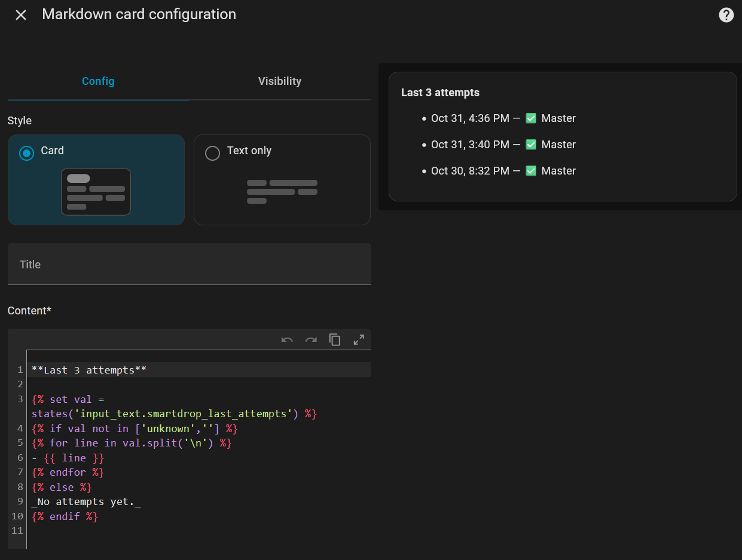Click the Text only style preview illustration
The height and width of the screenshot is (560, 742).
[x=282, y=192]
